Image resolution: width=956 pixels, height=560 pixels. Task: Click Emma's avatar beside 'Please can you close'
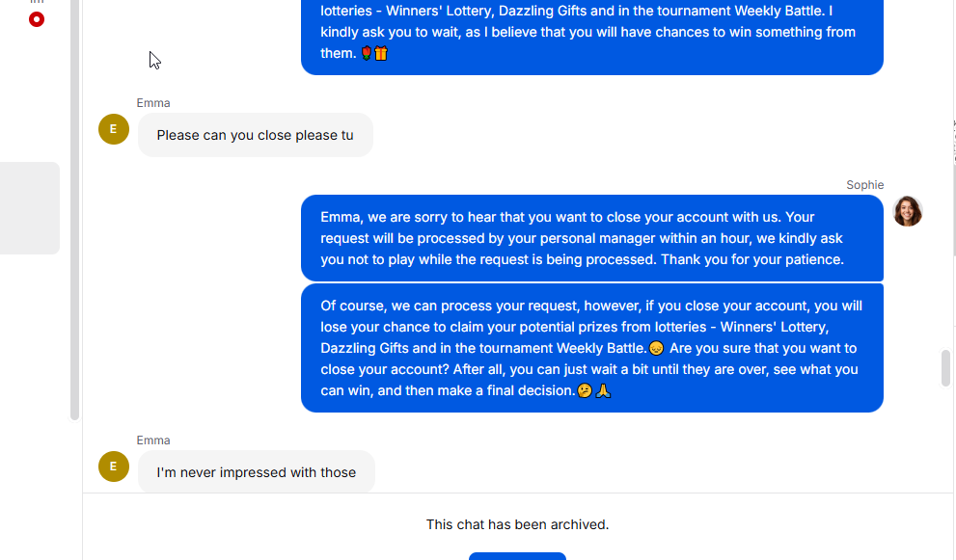[114, 129]
